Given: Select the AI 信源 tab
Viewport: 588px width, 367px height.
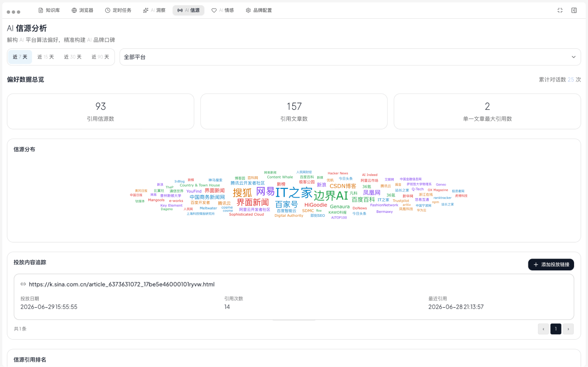Looking at the screenshot, I should click(x=189, y=10).
